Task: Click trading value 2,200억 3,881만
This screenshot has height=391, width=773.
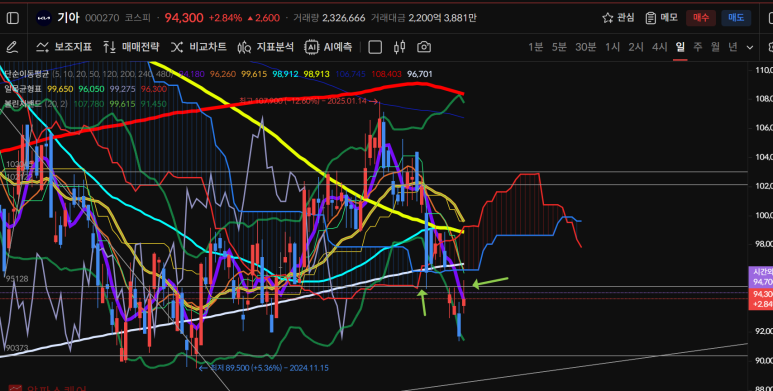Action: (x=442, y=18)
